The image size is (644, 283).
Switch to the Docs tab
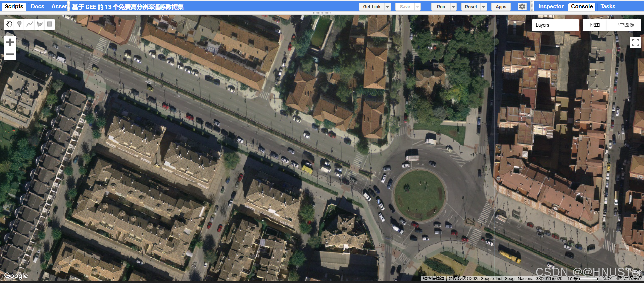point(37,6)
